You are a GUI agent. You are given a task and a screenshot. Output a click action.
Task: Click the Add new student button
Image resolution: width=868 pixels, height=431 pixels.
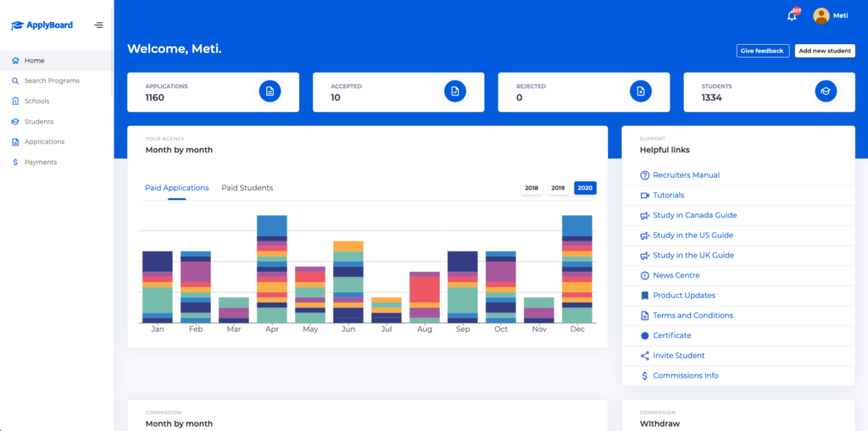point(825,51)
